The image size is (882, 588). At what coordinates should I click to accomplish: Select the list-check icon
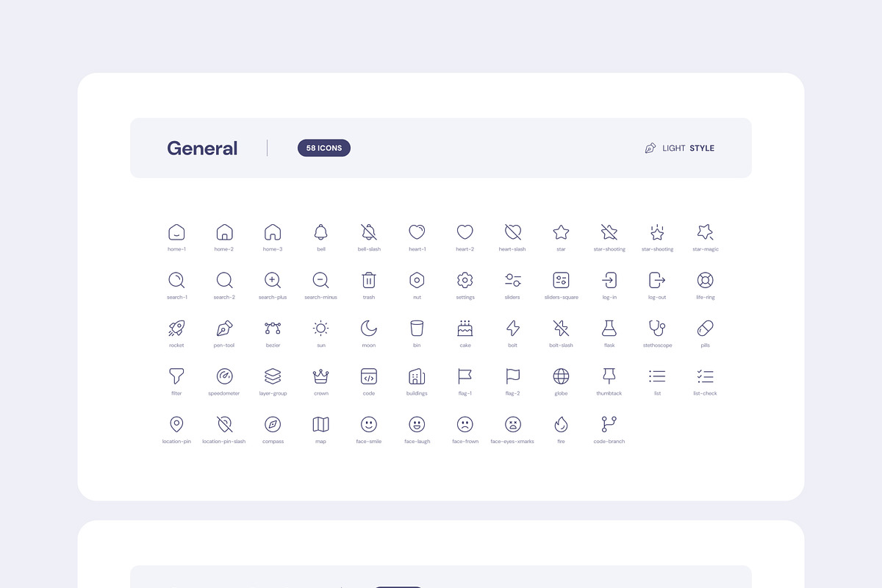tap(706, 376)
